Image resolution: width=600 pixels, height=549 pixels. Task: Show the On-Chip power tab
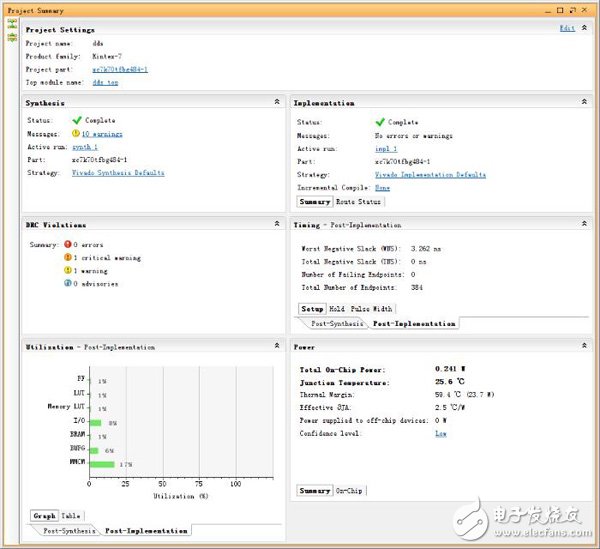pyautogui.click(x=349, y=490)
